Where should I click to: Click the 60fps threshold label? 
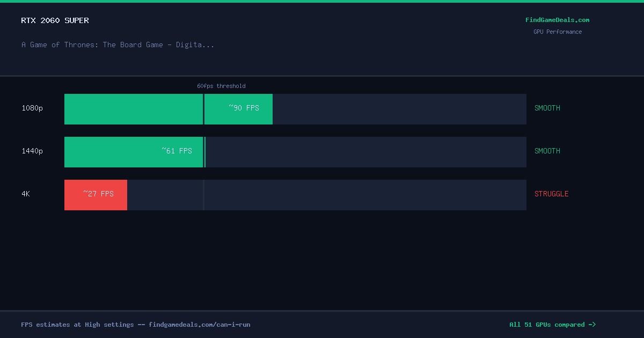221,86
